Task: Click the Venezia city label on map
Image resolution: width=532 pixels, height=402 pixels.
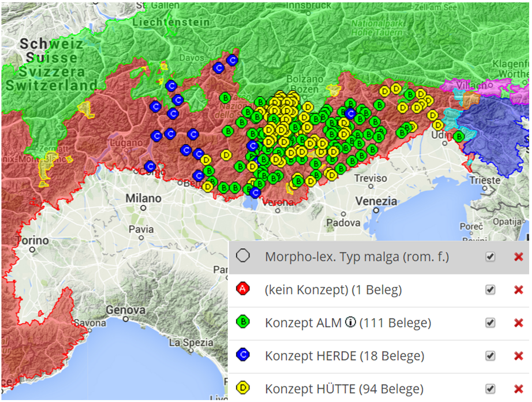Action: pyautogui.click(x=376, y=201)
